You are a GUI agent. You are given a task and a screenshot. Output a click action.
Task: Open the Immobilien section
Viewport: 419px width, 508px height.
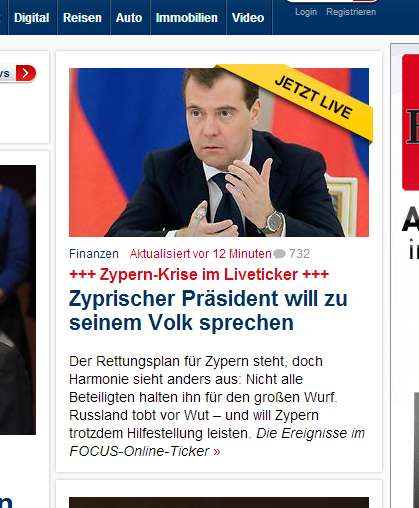(x=188, y=17)
